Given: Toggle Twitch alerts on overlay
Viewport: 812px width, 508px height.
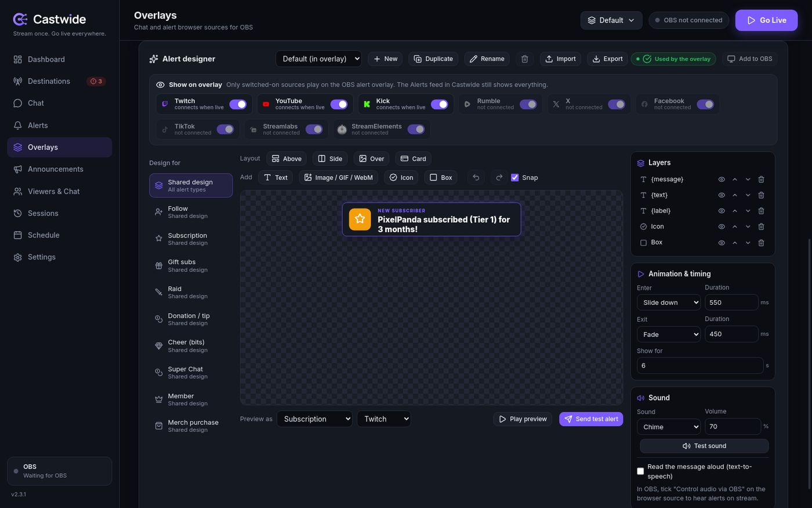Looking at the screenshot, I should pyautogui.click(x=238, y=105).
